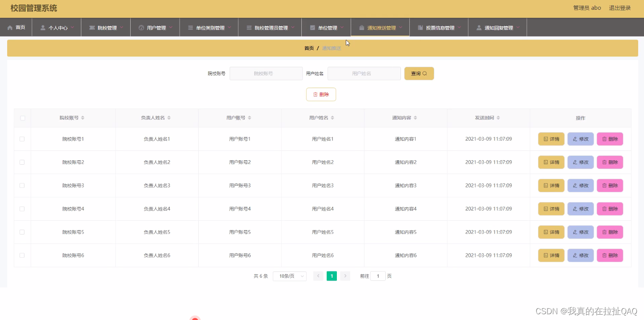The width and height of the screenshot is (644, 320).
Task: Expand the 单位类别管理 menu arrow
Action: point(230,27)
